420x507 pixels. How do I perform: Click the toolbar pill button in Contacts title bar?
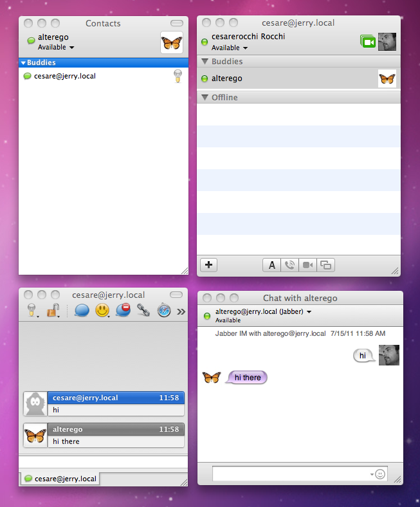coord(176,23)
